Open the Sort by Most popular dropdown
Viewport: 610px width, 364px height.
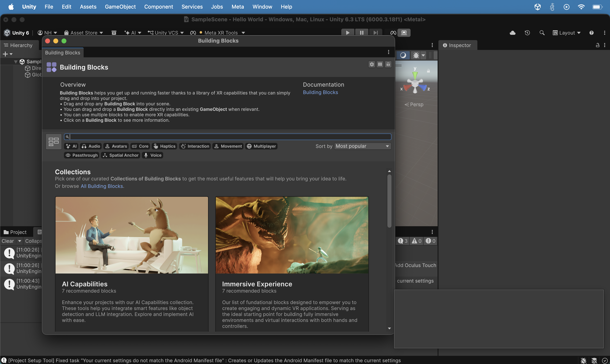(x=362, y=146)
